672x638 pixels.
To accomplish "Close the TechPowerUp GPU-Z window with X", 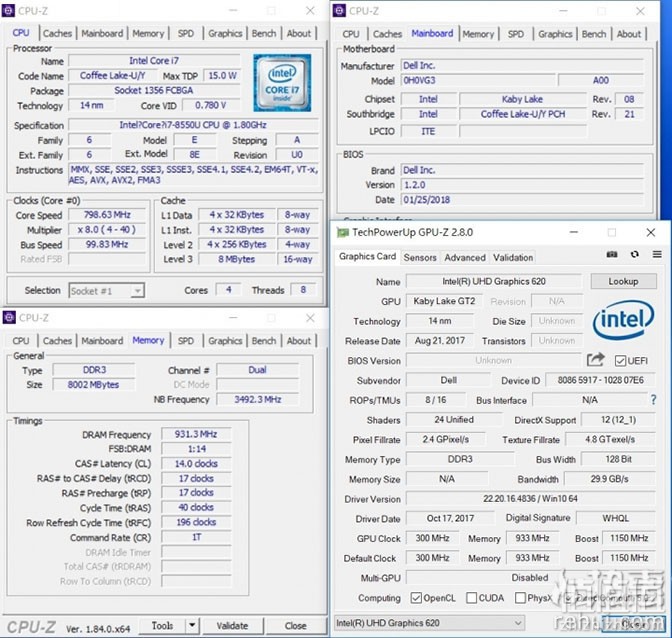I will tap(651, 232).
